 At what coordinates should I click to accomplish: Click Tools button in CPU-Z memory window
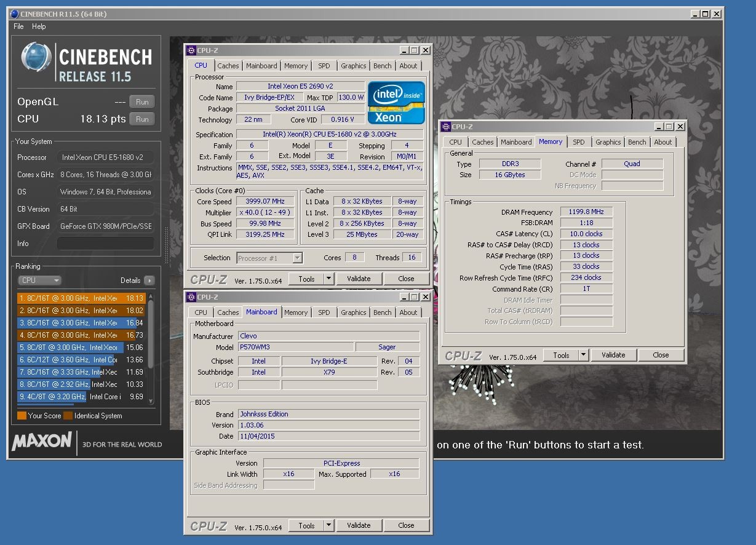[561, 355]
